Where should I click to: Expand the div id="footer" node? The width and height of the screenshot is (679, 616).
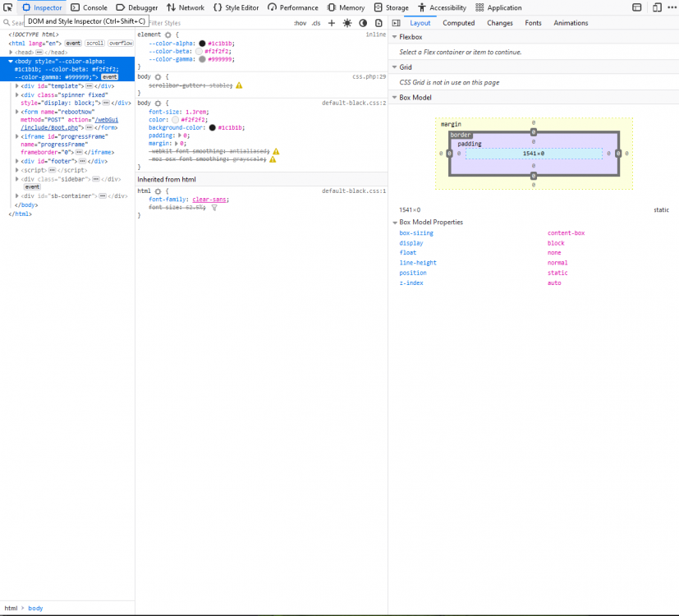click(17, 161)
